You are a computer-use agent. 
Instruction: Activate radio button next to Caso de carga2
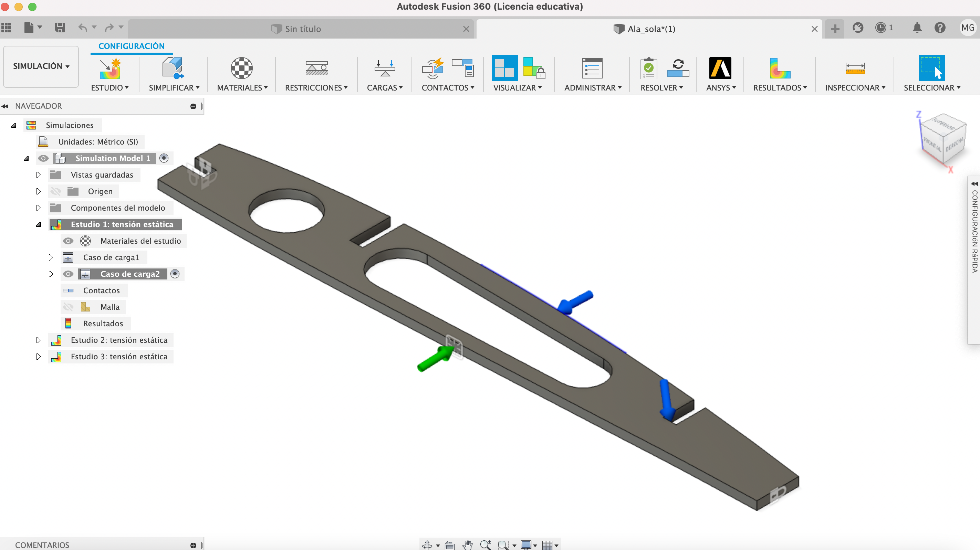pyautogui.click(x=175, y=274)
